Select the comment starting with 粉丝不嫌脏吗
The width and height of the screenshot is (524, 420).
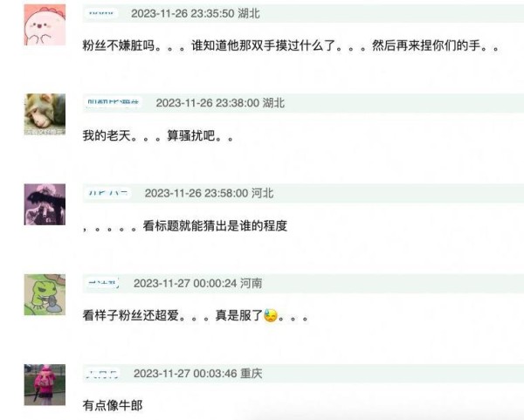(291, 45)
